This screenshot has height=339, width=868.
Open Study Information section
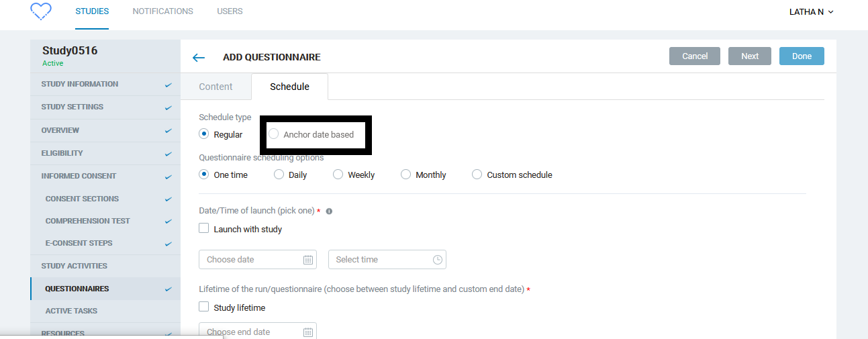coord(105,84)
